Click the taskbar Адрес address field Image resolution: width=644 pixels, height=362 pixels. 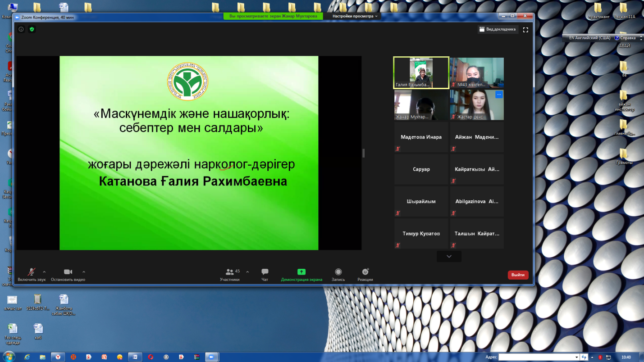[x=539, y=357]
